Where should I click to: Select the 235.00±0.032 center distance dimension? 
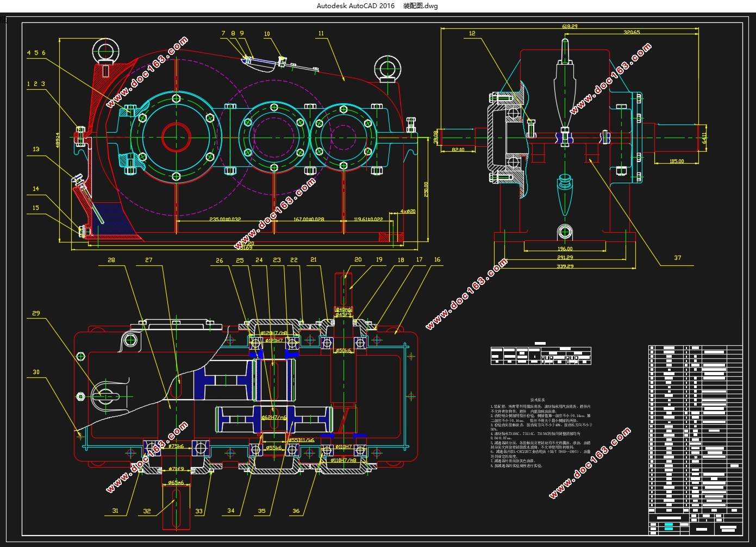pyautogui.click(x=225, y=219)
